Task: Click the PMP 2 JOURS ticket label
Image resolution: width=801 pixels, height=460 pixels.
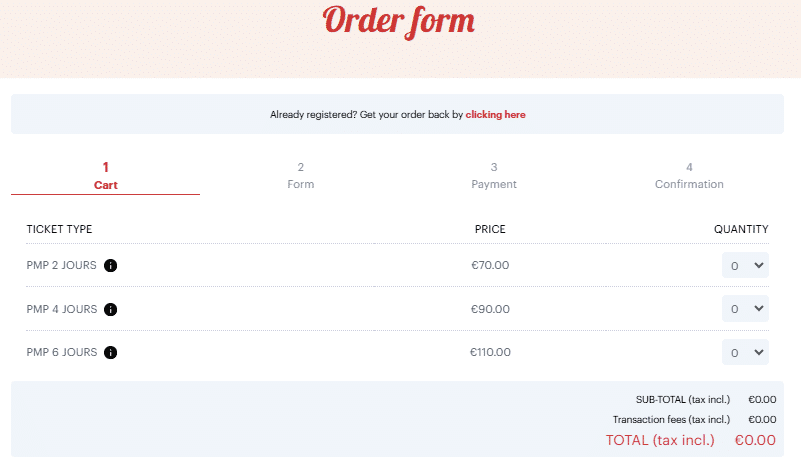Action: 61,265
